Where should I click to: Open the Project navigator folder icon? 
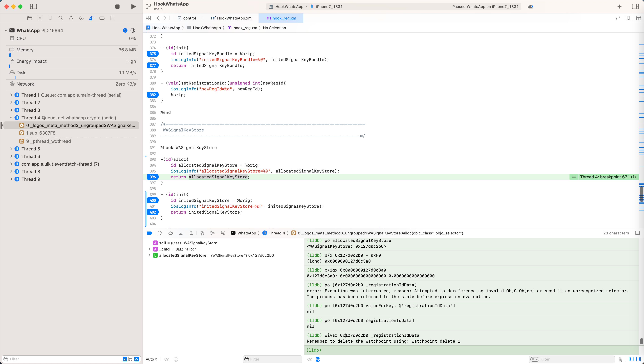[29, 18]
